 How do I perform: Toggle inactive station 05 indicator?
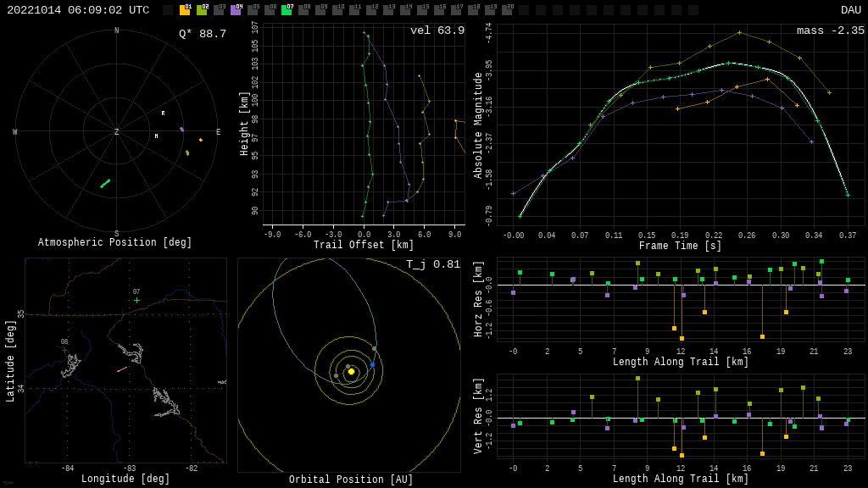[253, 10]
